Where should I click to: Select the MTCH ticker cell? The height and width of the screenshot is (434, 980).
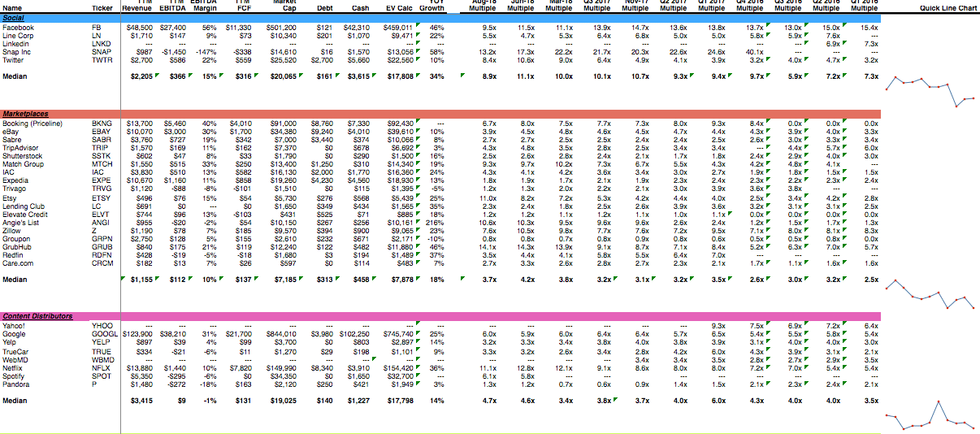coord(102,163)
